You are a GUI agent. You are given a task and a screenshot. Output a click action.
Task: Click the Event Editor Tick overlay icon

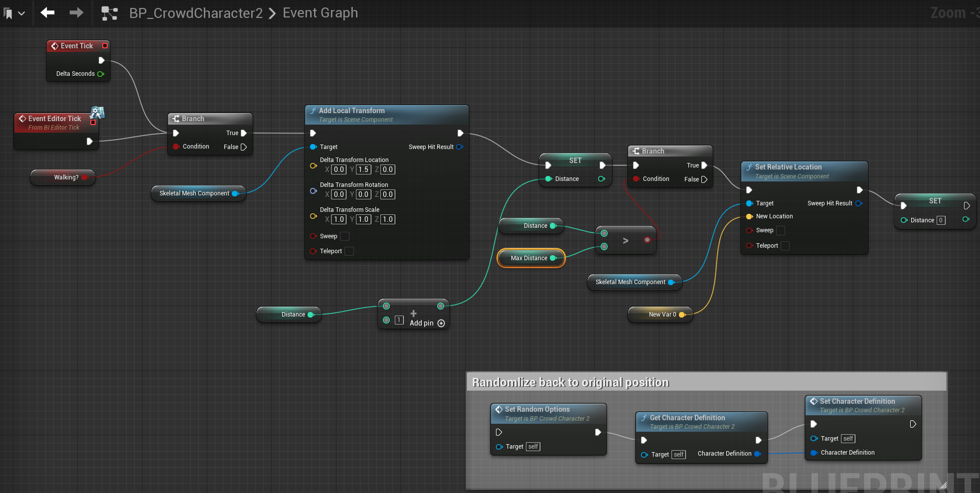click(x=97, y=113)
